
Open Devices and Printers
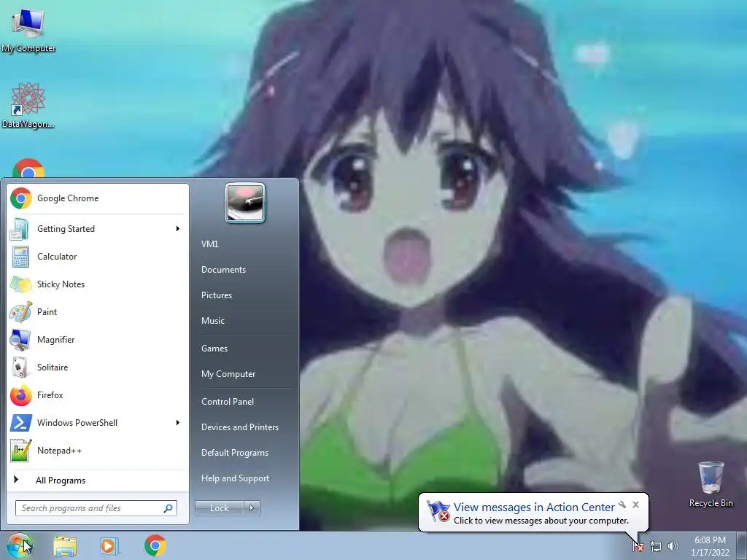[x=239, y=427]
